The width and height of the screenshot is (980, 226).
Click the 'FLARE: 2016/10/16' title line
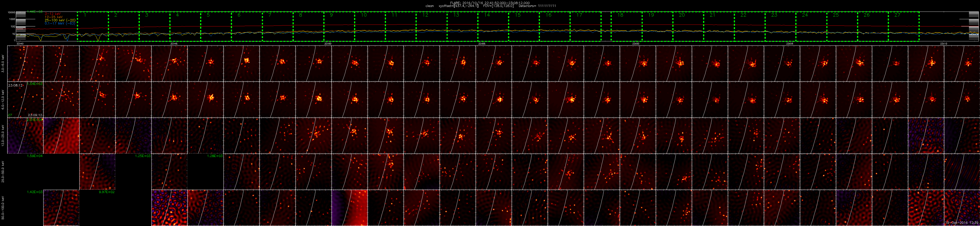tap(490, 3)
